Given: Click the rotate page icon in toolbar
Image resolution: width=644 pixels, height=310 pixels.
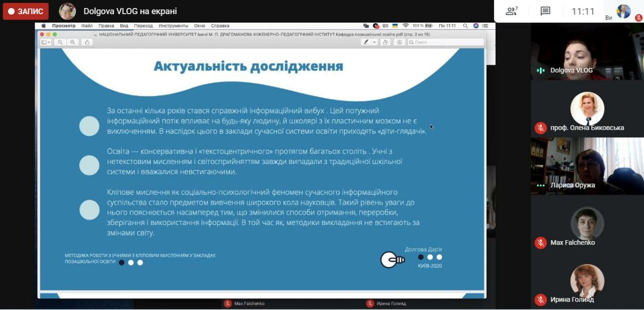Looking at the screenshot, I should 385,42.
